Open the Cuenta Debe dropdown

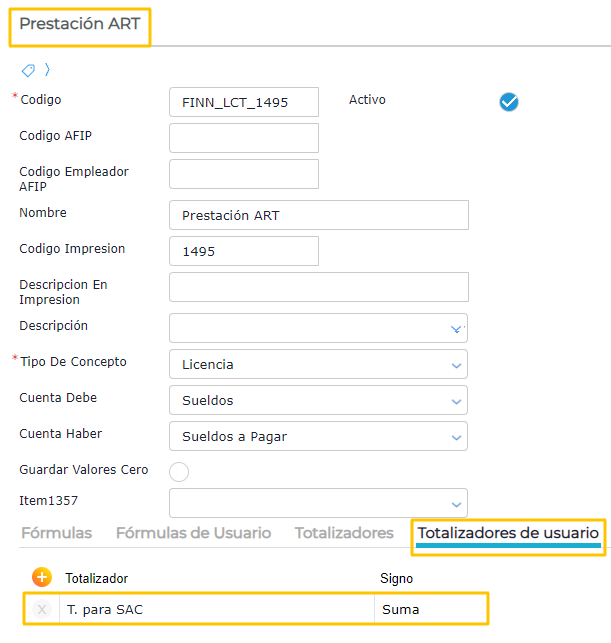(x=457, y=400)
